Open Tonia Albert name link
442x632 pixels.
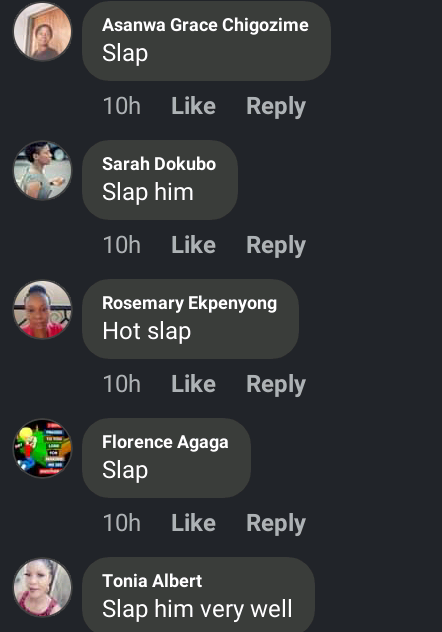pyautogui.click(x=152, y=581)
